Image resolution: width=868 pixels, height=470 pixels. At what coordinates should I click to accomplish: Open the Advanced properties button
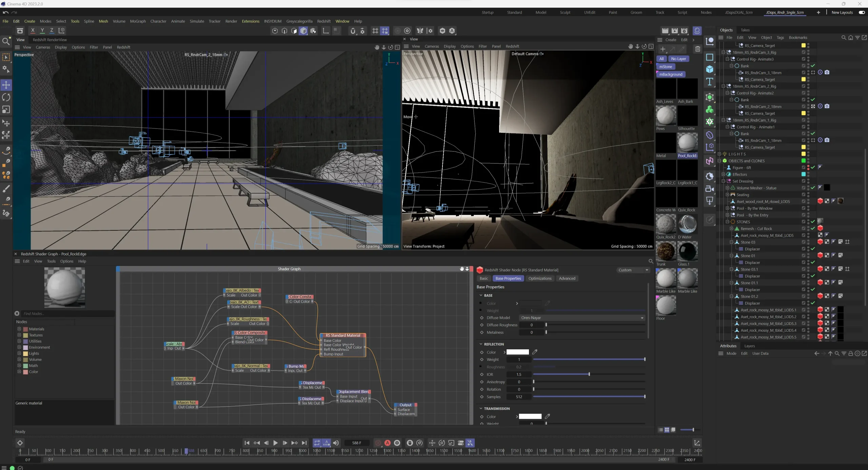click(x=567, y=279)
